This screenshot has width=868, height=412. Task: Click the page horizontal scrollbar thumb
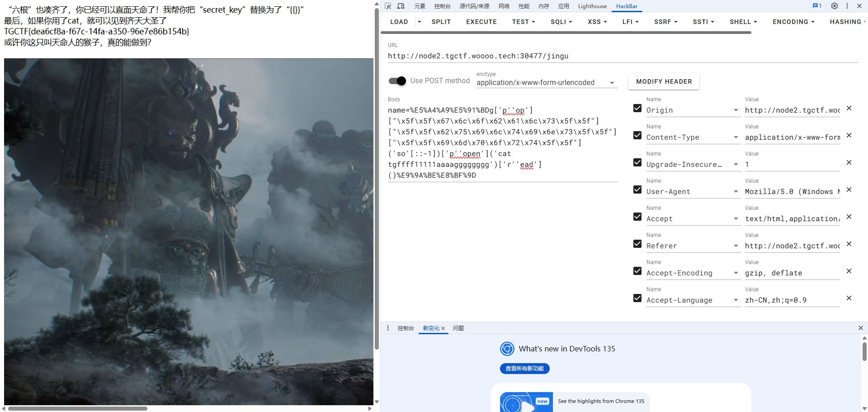pyautogui.click(x=78, y=408)
